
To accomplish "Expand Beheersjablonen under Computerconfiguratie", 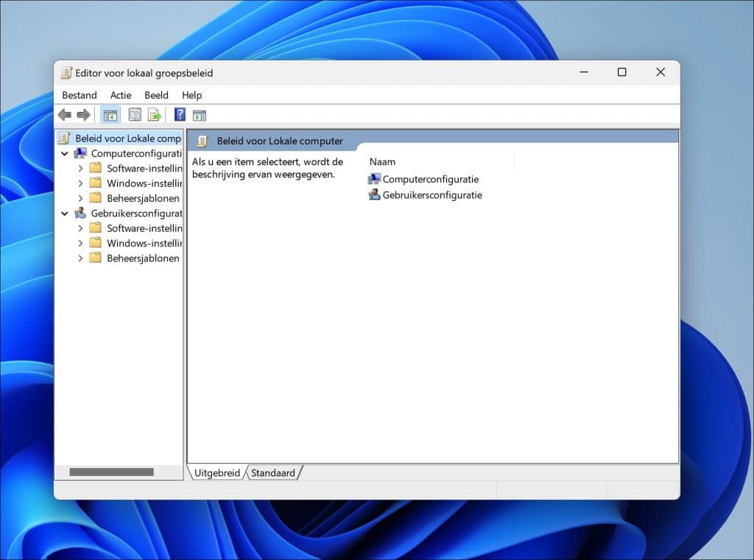I will (80, 198).
